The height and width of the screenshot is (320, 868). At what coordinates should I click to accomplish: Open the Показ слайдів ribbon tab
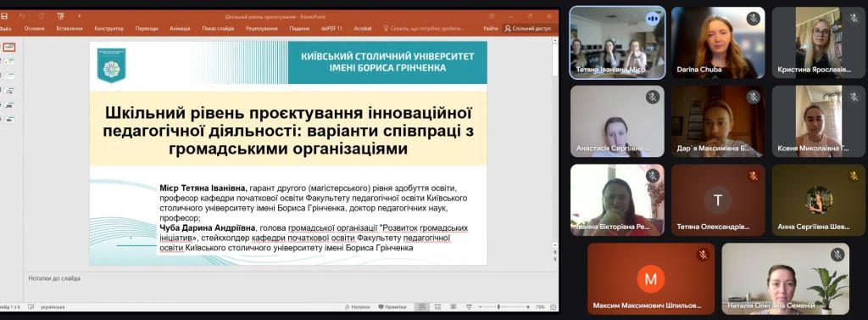(218, 28)
